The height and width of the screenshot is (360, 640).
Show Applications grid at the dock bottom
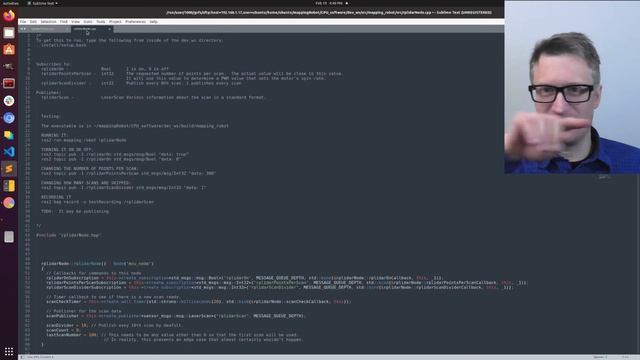[x=9, y=351]
